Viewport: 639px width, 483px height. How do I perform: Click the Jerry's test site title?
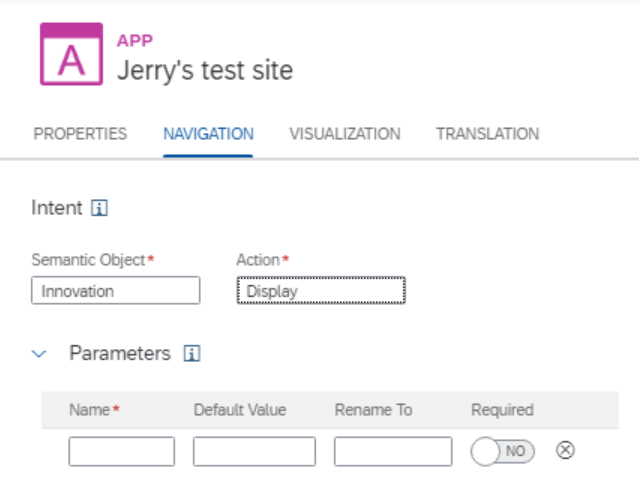[x=205, y=71]
